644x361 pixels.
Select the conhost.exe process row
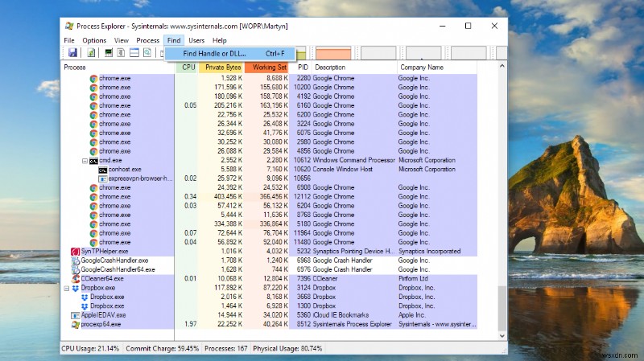point(125,170)
